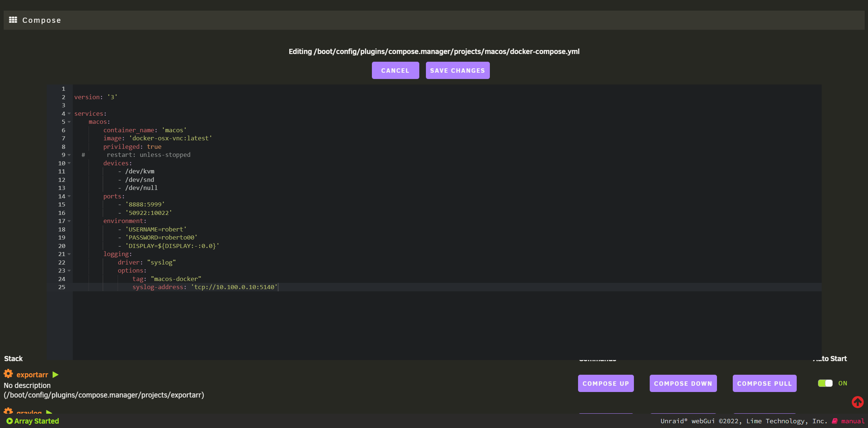This screenshot has width=868, height=428.
Task: Run Compose Up for exportarr
Action: (x=606, y=383)
